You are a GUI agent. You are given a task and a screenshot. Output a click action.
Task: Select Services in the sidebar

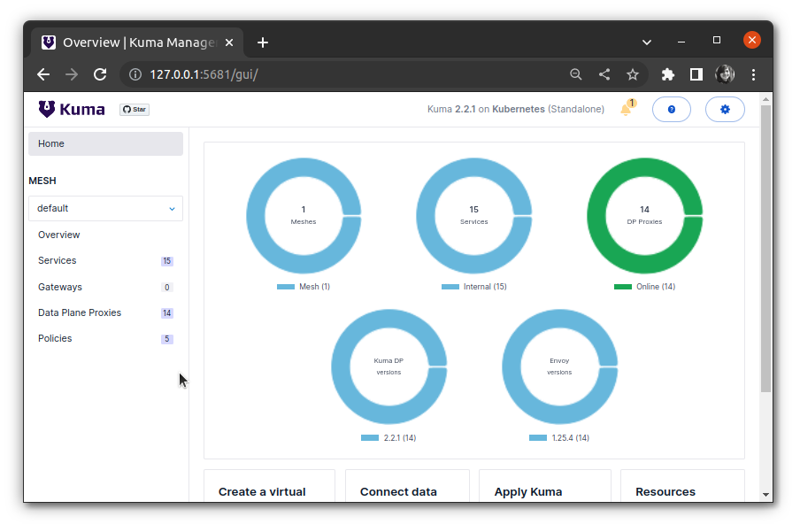point(58,261)
